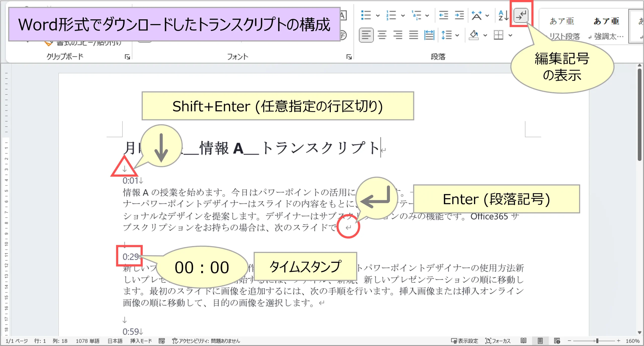Select the 強調太字 style
644x346 pixels.
(606, 28)
